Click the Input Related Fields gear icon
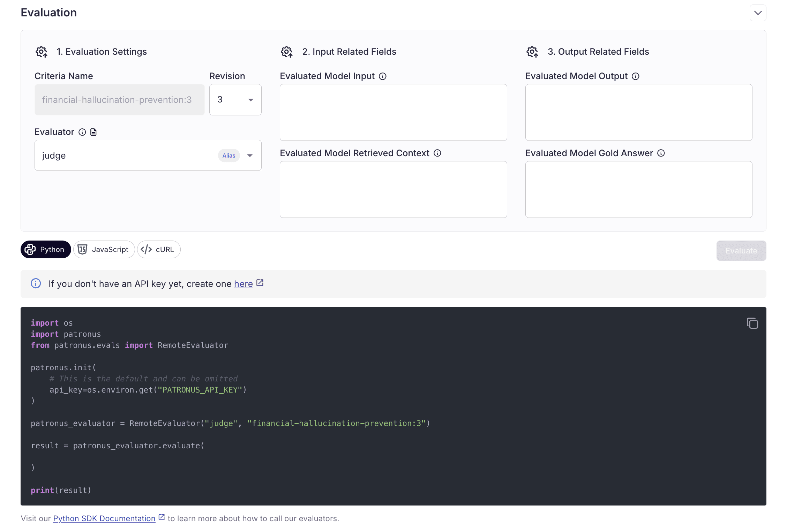 (287, 52)
